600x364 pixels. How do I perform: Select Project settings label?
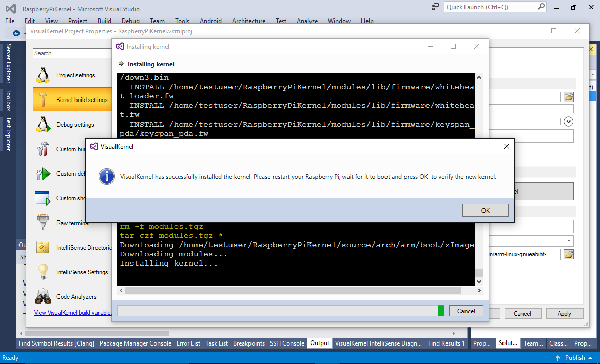[x=76, y=75]
